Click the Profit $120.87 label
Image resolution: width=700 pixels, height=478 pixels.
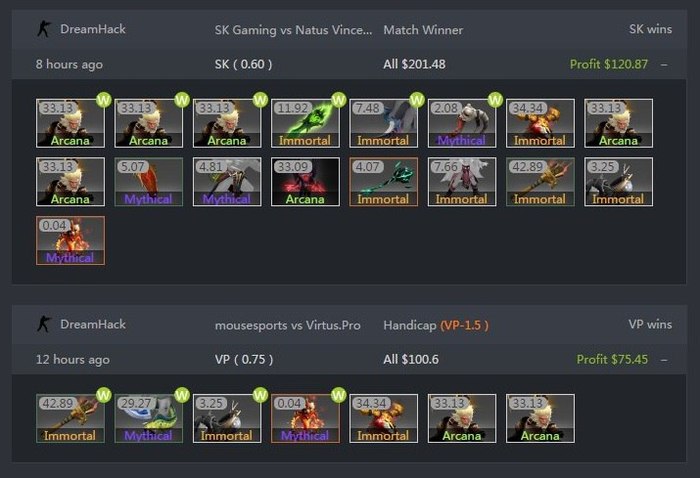(608, 64)
